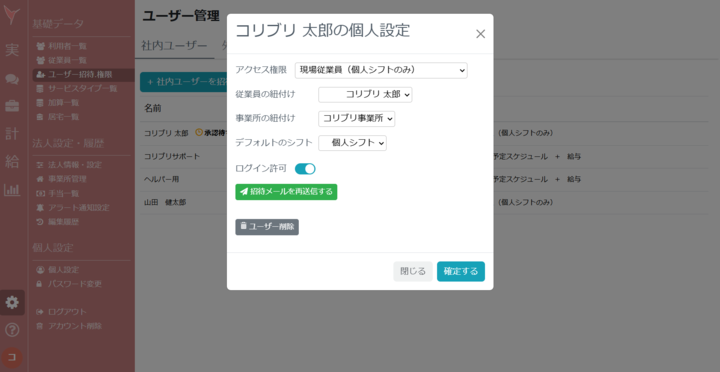Open the 計 (planning) sidebar section

[12, 134]
